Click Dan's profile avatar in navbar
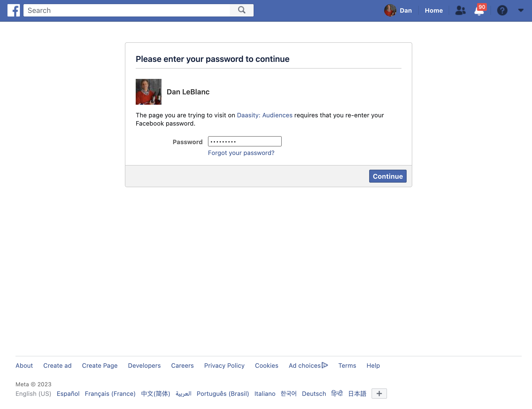Image resolution: width=532 pixels, height=409 pixels. click(390, 11)
